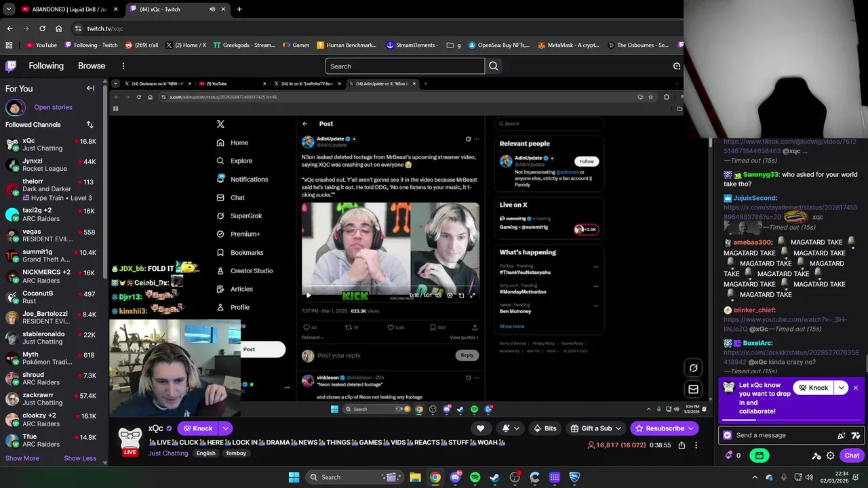Click the chat identity badge in message box
This screenshot has width=868, height=488.
click(x=728, y=435)
